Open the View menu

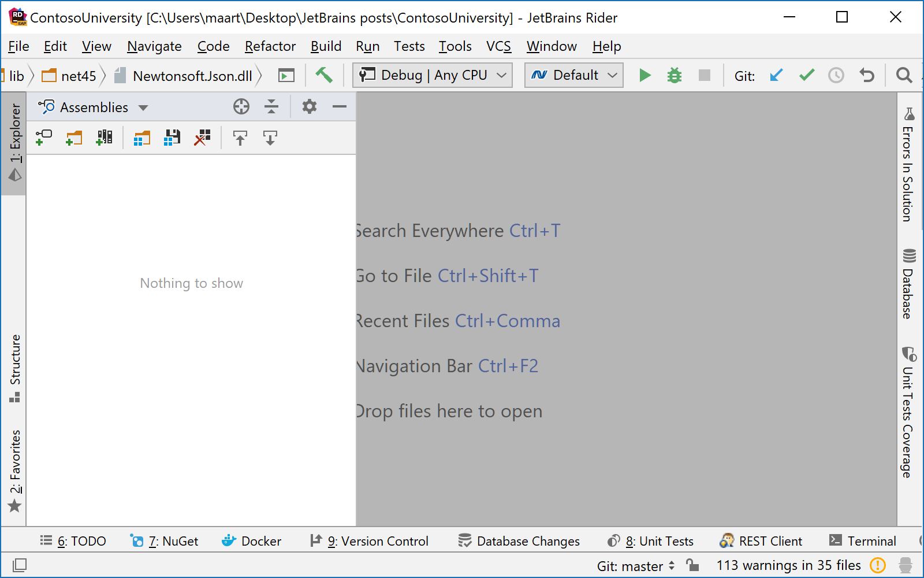(96, 46)
